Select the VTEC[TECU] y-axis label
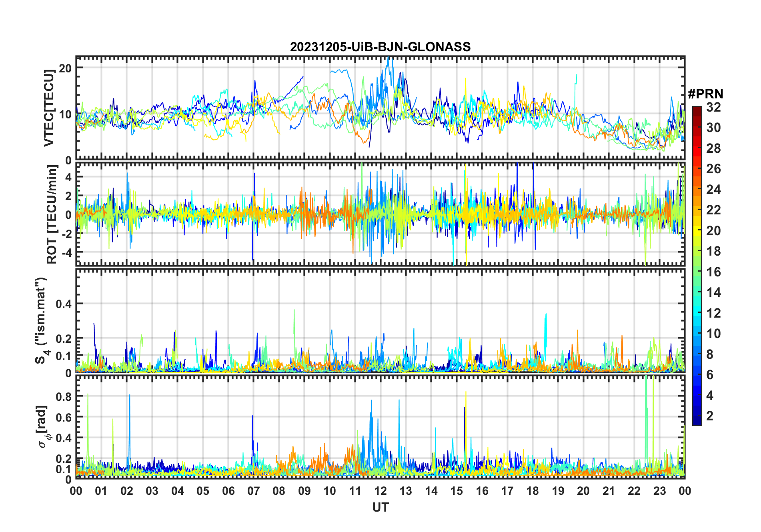 point(49,108)
